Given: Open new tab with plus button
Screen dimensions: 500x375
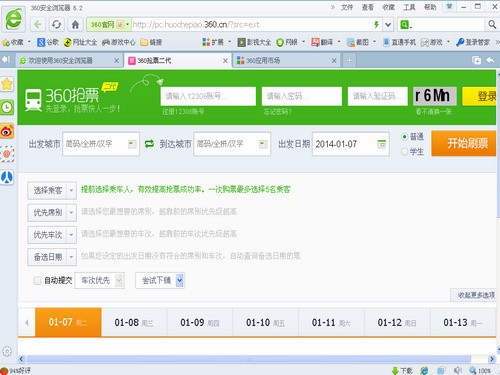Looking at the screenshot, I should [x=349, y=60].
